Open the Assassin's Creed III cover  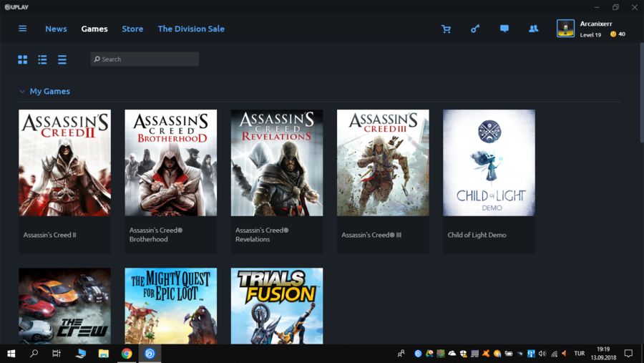click(x=383, y=163)
